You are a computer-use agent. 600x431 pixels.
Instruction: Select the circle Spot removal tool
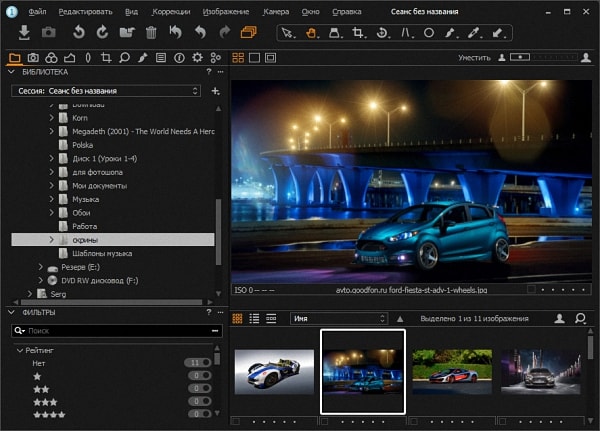[429, 33]
